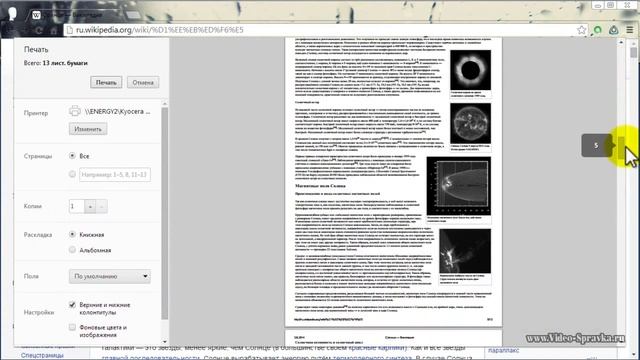The width and height of the screenshot is (640, 360).
Task: Click the page range input field
Action: (115, 174)
